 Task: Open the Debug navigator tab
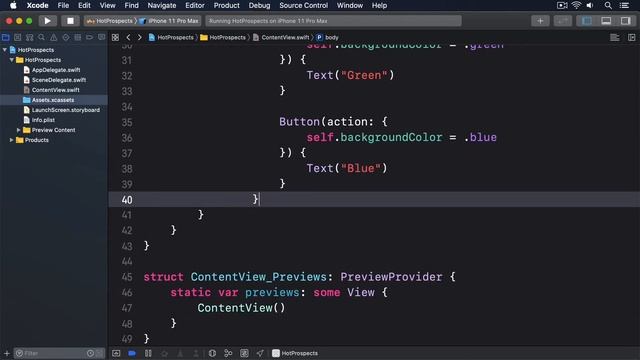(78, 38)
